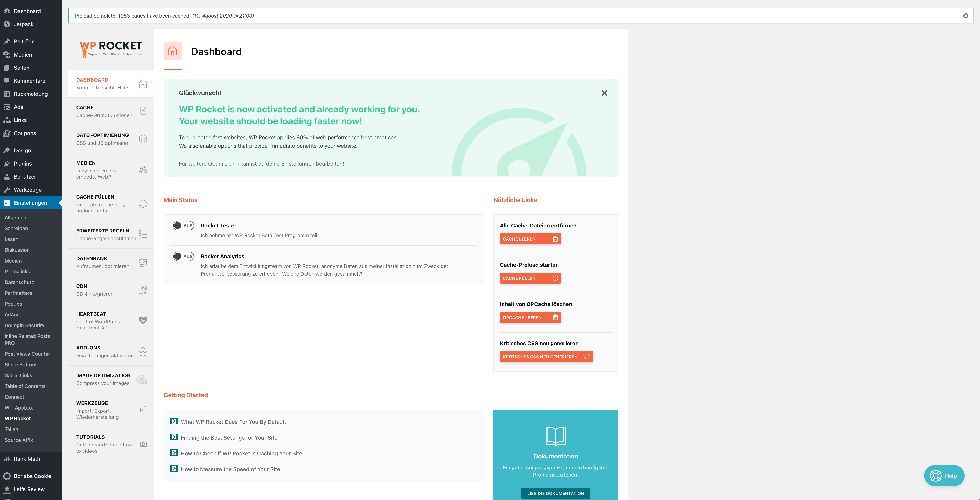Screen dimensions: 980x500
Task: Open 'How to Check if WP Rocket is Caching' link
Action: tap(241, 453)
